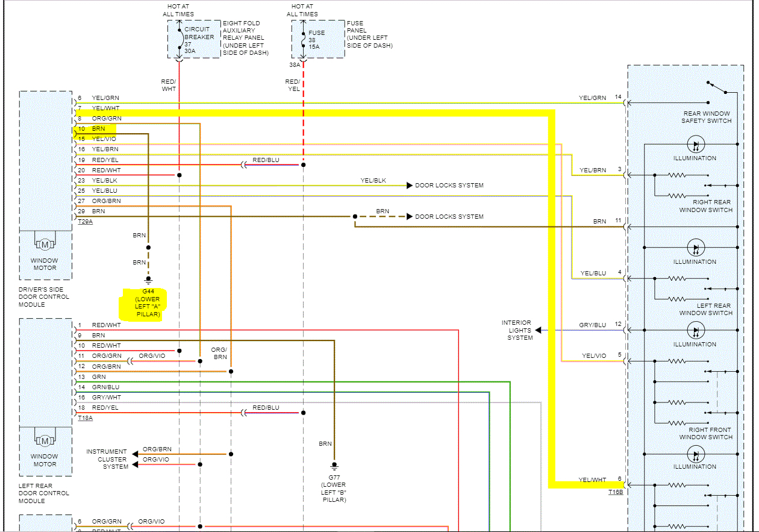Click pin 25 YEL/BLU on driver's module
759x532 pixels.
98,191
